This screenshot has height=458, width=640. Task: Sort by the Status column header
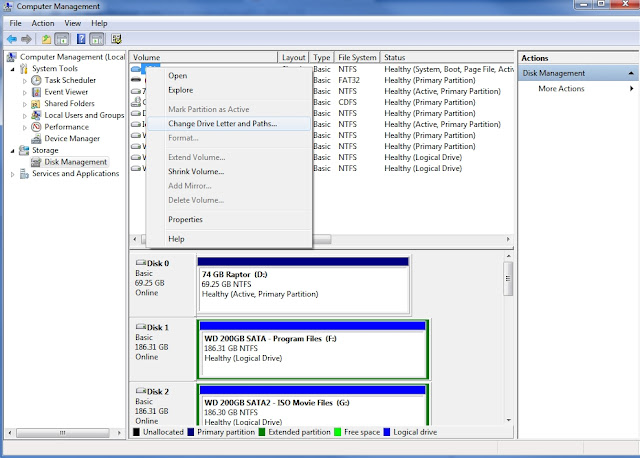(x=447, y=57)
